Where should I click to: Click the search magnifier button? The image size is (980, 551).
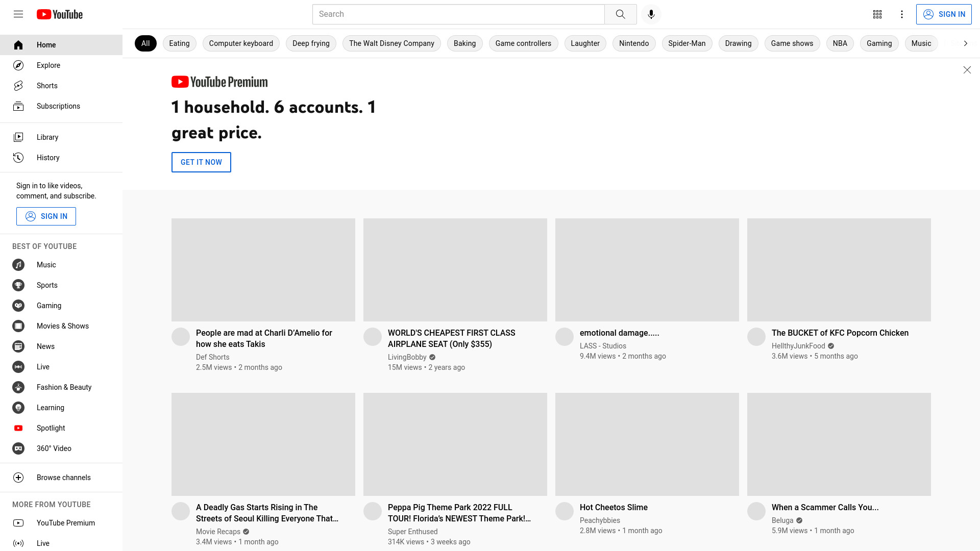coord(620,14)
